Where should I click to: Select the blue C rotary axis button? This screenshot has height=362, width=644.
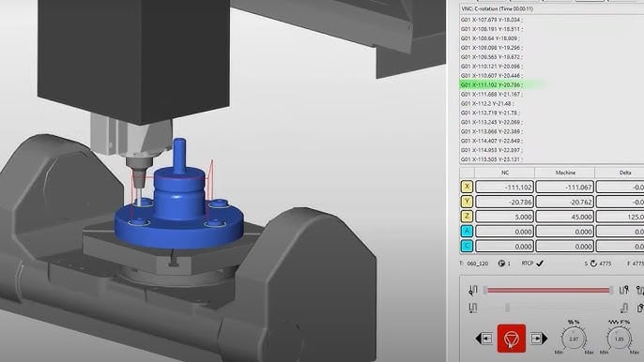[467, 246]
